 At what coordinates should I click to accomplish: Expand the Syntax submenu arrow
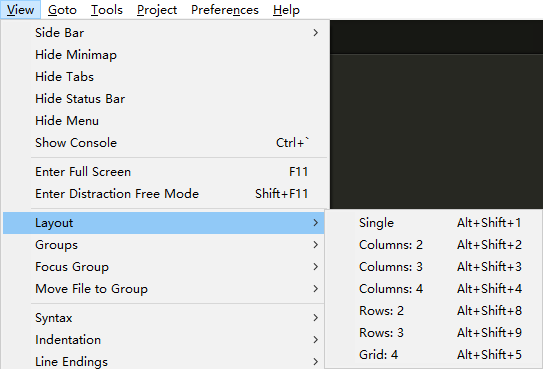pos(315,318)
